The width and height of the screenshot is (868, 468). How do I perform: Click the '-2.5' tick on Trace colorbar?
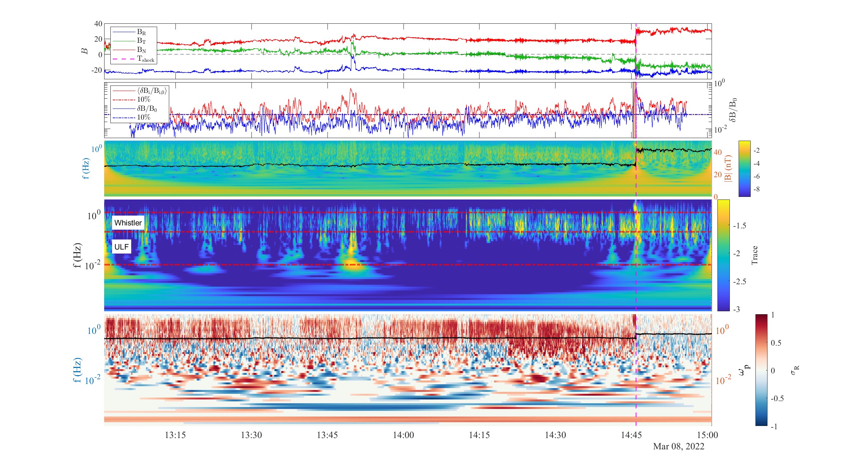click(x=739, y=282)
